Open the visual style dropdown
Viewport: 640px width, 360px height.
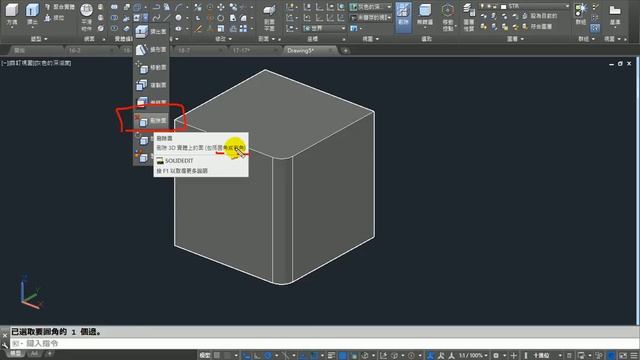pos(371,7)
